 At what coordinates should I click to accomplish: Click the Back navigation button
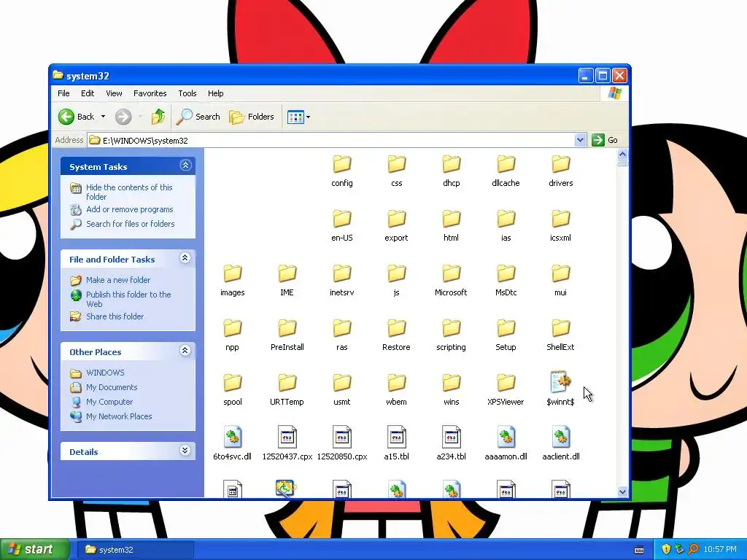pos(76,117)
